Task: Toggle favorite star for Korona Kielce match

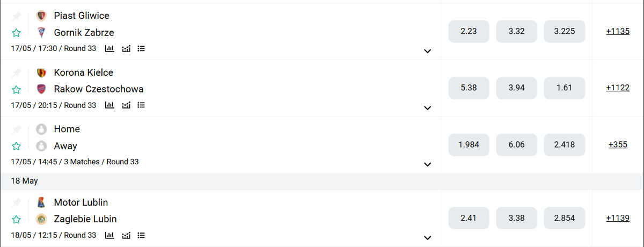Action: point(17,90)
